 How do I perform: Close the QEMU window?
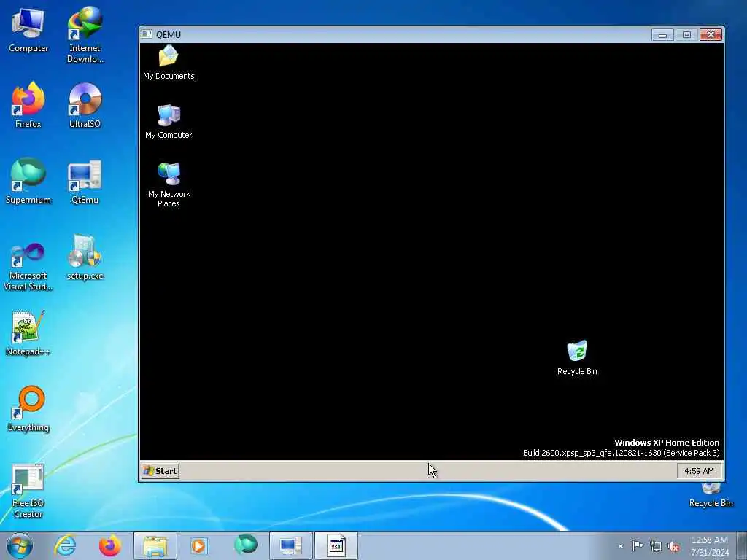[x=711, y=35]
